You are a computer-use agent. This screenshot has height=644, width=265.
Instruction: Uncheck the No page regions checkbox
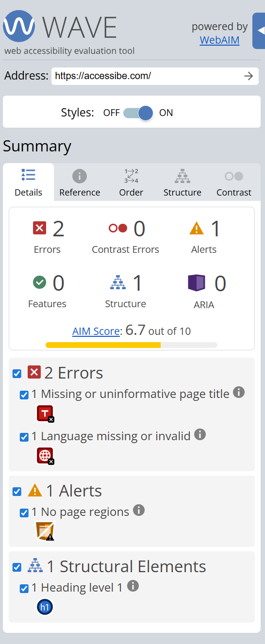tap(24, 513)
